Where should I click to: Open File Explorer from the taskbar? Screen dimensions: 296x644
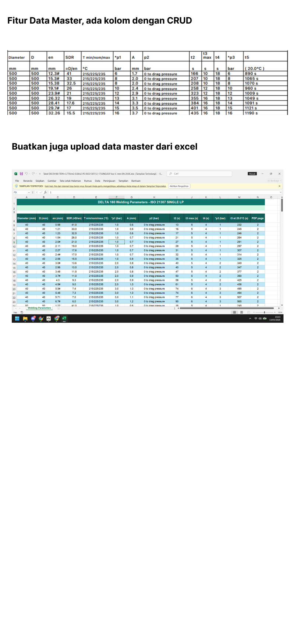(x=25, y=319)
